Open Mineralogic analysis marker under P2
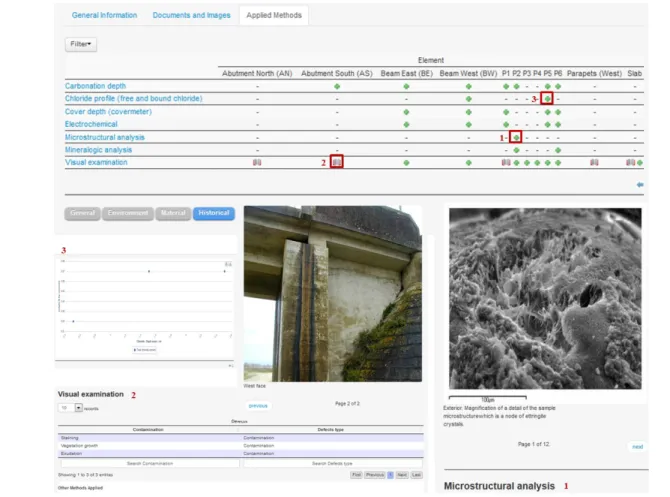The image size is (670, 497). point(516,150)
